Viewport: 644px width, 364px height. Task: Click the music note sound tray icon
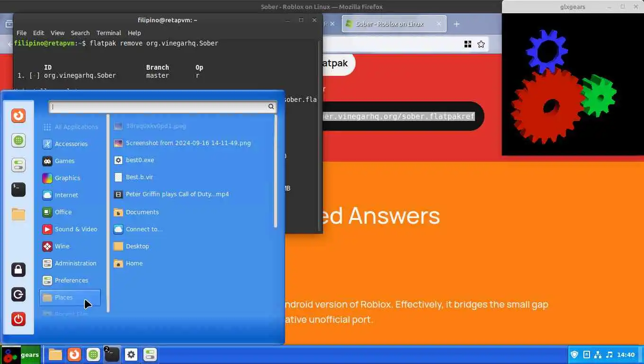click(609, 355)
